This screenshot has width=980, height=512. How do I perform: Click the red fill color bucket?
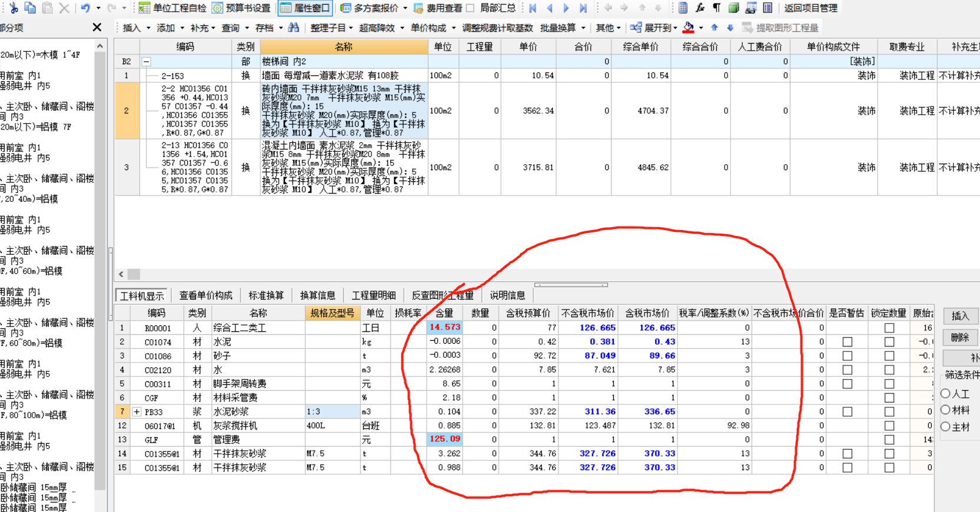[689, 28]
